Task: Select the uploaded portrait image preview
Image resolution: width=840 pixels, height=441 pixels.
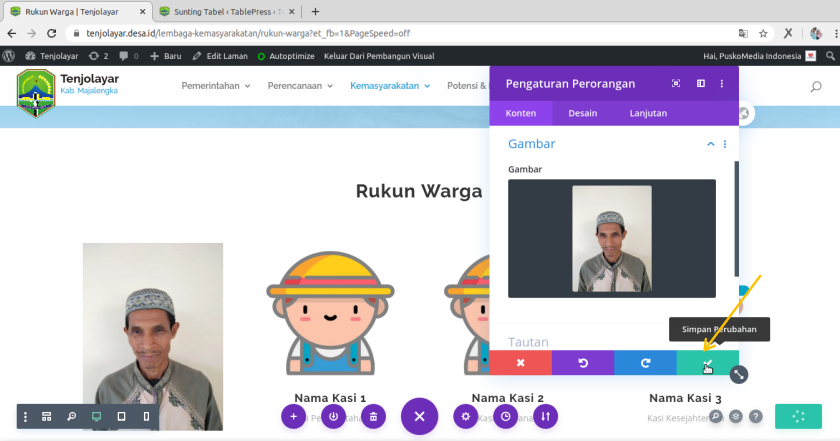Action: pos(612,238)
